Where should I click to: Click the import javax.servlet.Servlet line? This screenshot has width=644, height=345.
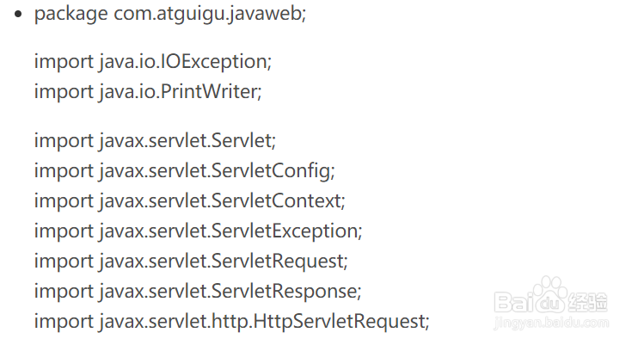[155, 139]
